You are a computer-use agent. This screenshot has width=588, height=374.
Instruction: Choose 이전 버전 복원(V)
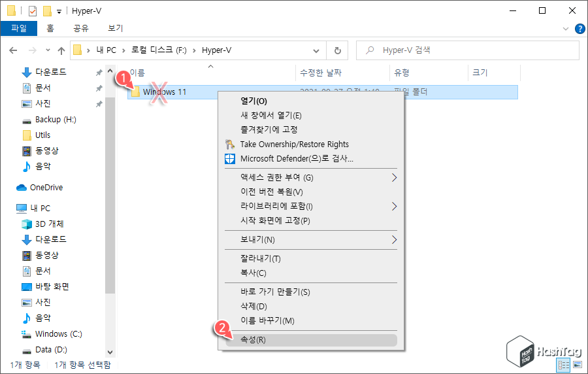[272, 192]
